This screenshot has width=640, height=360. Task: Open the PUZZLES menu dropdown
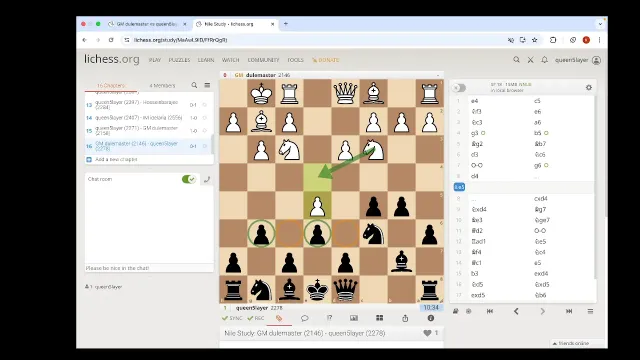point(179,60)
